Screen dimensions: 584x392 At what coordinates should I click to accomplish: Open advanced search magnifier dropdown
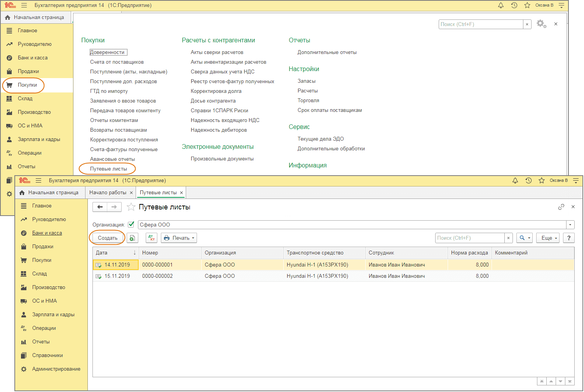click(525, 238)
